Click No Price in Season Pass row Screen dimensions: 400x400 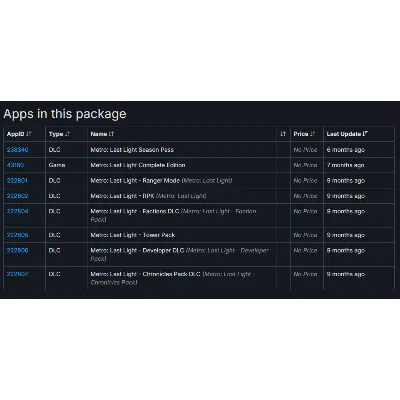(305, 150)
